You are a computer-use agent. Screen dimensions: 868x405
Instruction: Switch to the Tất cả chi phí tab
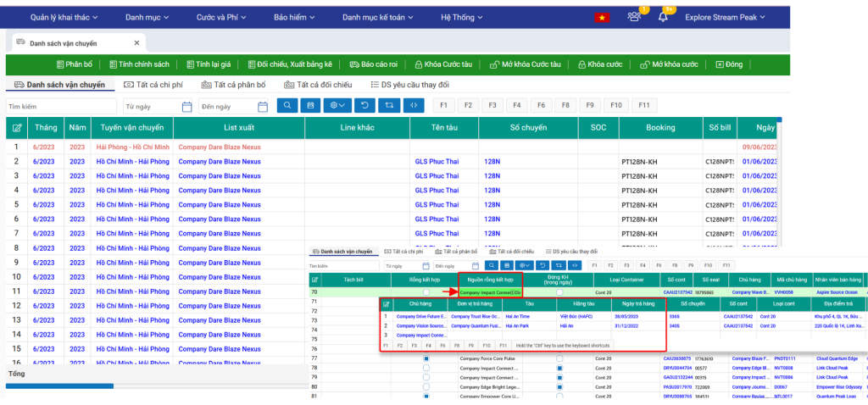[x=155, y=85]
